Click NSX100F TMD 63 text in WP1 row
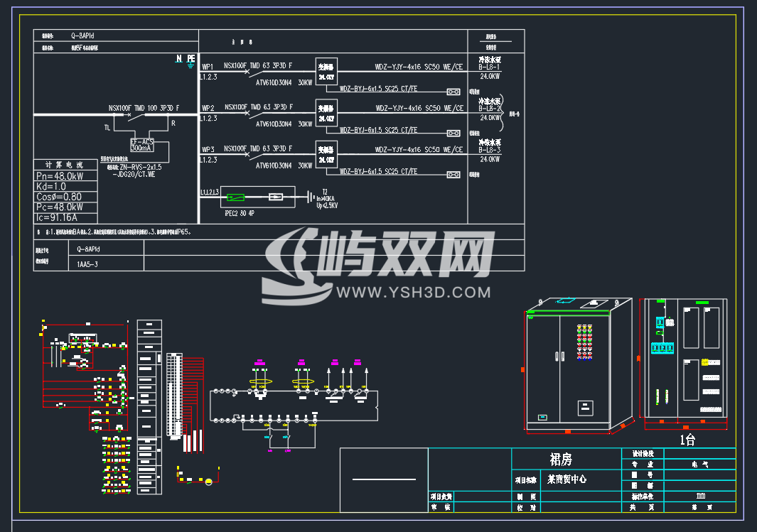 258,65
